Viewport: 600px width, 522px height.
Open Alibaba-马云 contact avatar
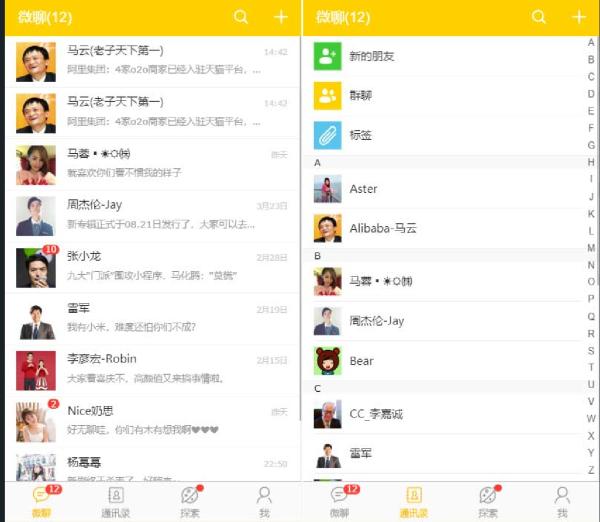coord(328,228)
